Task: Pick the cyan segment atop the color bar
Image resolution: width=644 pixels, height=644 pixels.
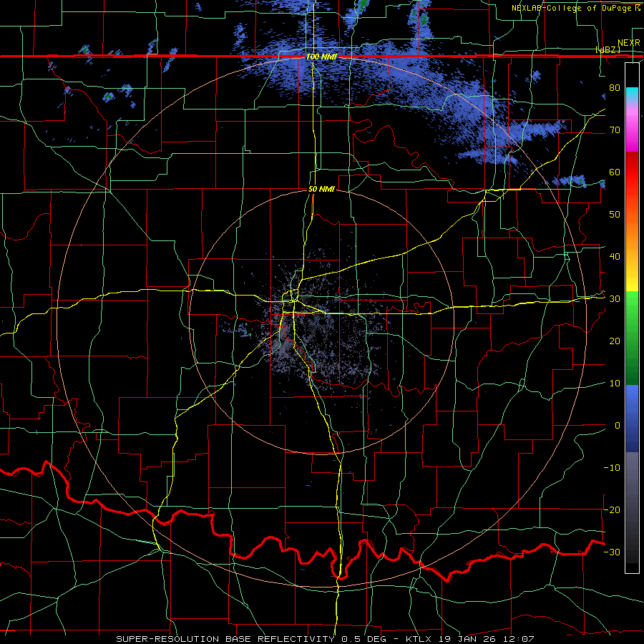Action: [x=632, y=94]
